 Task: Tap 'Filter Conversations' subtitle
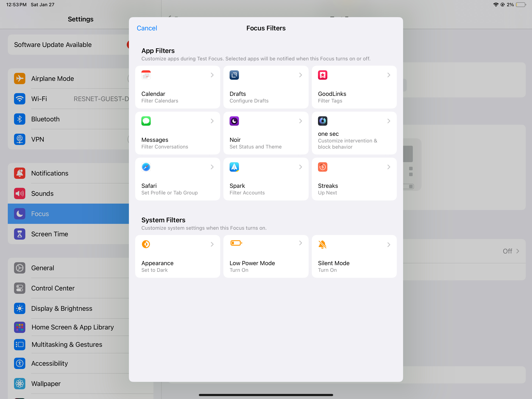[x=165, y=147]
